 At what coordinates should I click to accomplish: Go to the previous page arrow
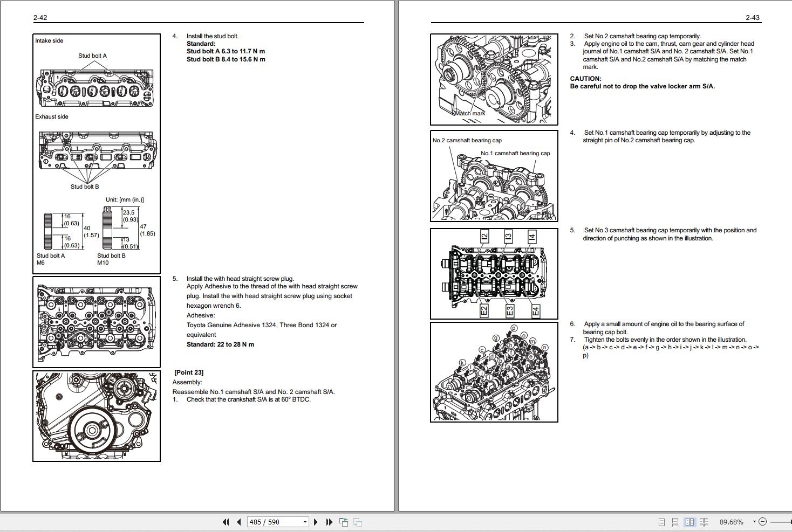pyautogui.click(x=239, y=522)
